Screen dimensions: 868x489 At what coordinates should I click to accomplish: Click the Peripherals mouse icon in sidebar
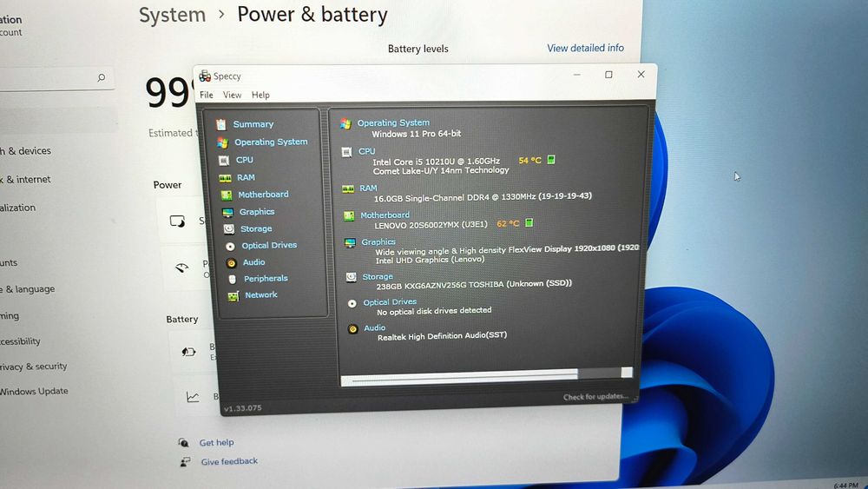pyautogui.click(x=233, y=280)
